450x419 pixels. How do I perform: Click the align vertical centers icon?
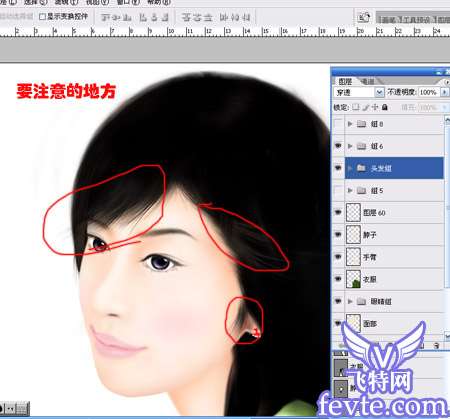point(116,17)
